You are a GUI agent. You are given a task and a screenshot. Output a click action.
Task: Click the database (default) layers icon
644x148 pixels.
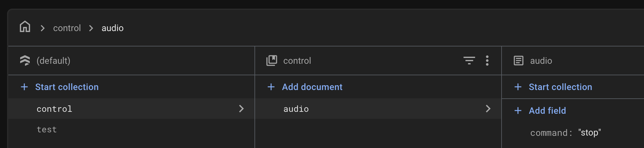(25, 61)
